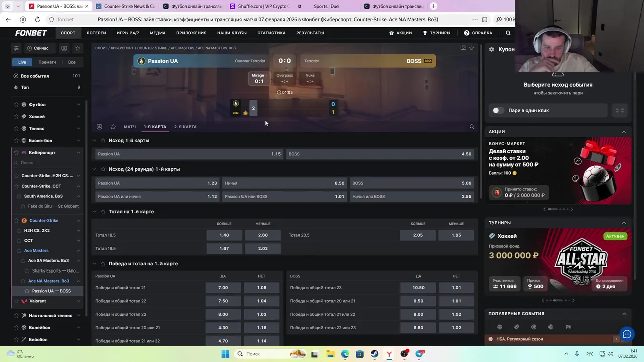Open the sidebar filter settings icon
This screenshot has width=644, height=362.
click(16, 48)
